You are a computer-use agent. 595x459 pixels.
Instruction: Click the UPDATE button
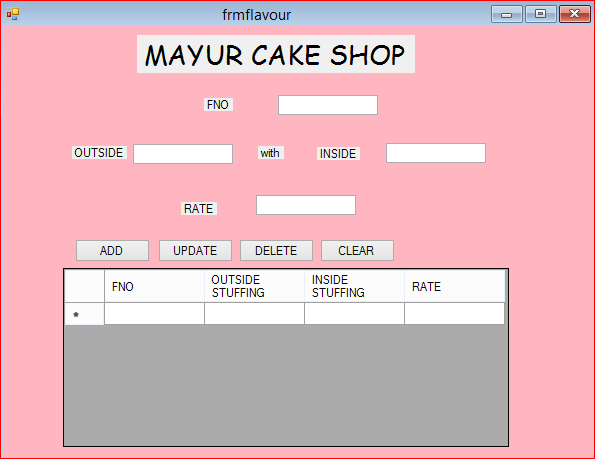coord(195,250)
